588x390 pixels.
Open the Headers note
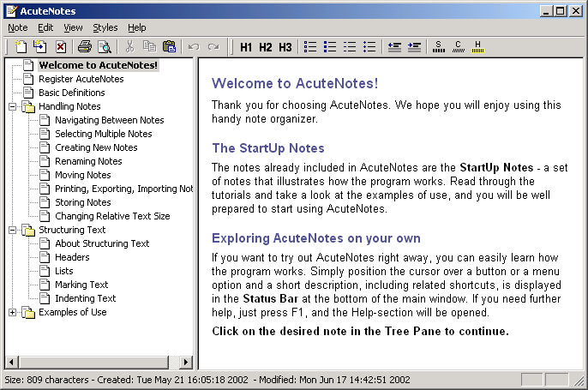tap(72, 257)
